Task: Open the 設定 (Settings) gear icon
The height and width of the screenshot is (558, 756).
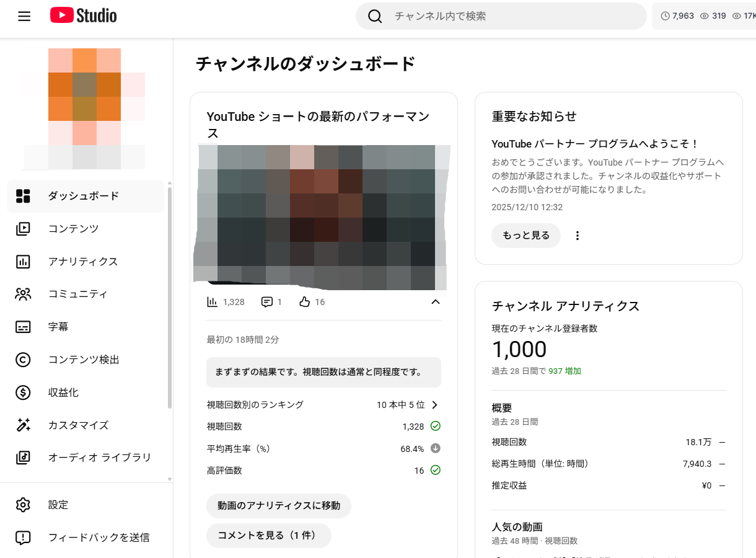Action: coord(23,505)
